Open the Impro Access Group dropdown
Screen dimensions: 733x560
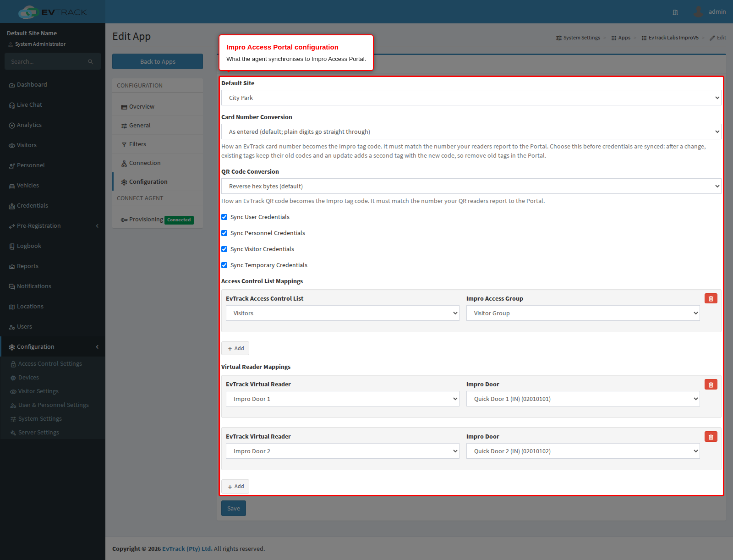point(583,313)
